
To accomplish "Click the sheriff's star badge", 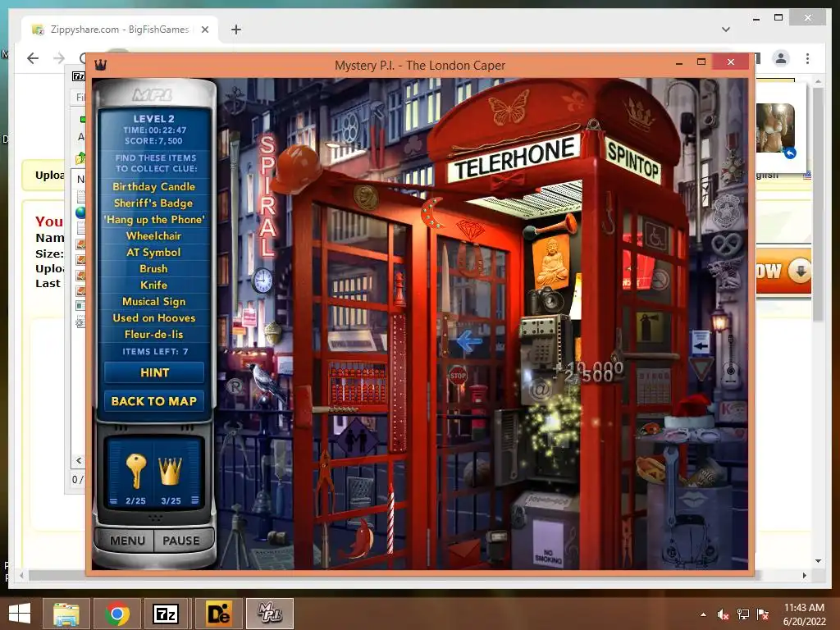I will 728,211.
